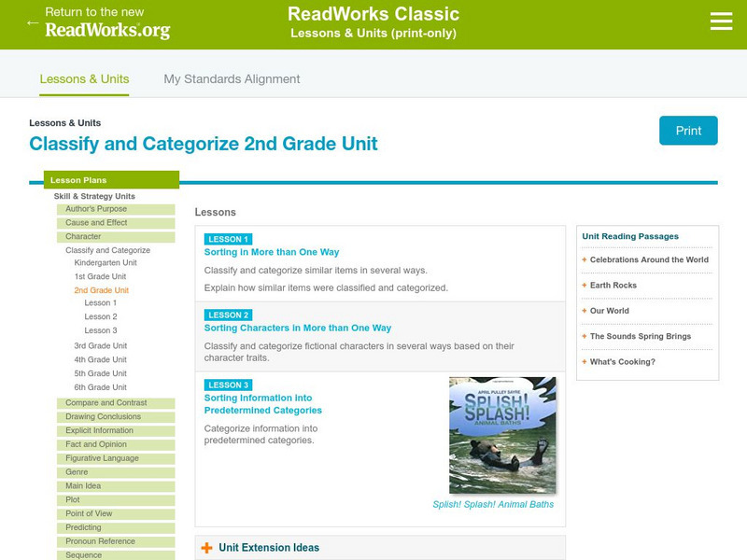Open 4th Grade Unit in sidebar
Screen dimensions: 747x560
(101, 359)
